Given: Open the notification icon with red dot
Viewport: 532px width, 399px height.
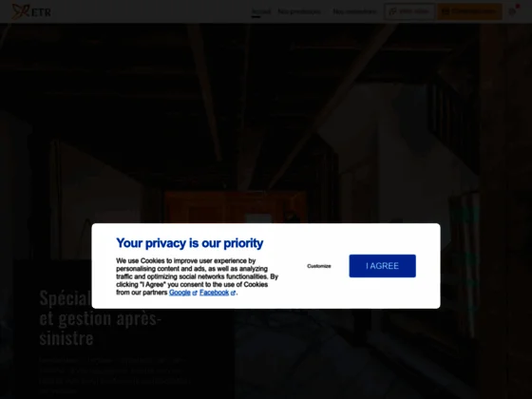Looking at the screenshot, I should point(513,11).
